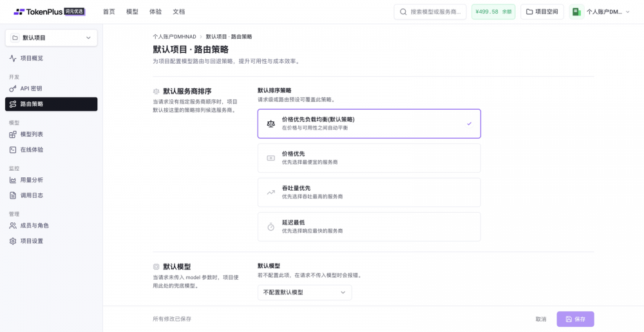The width and height of the screenshot is (644, 332).
Task: Click the 在线体验 terminal icon
Action: pos(13,150)
